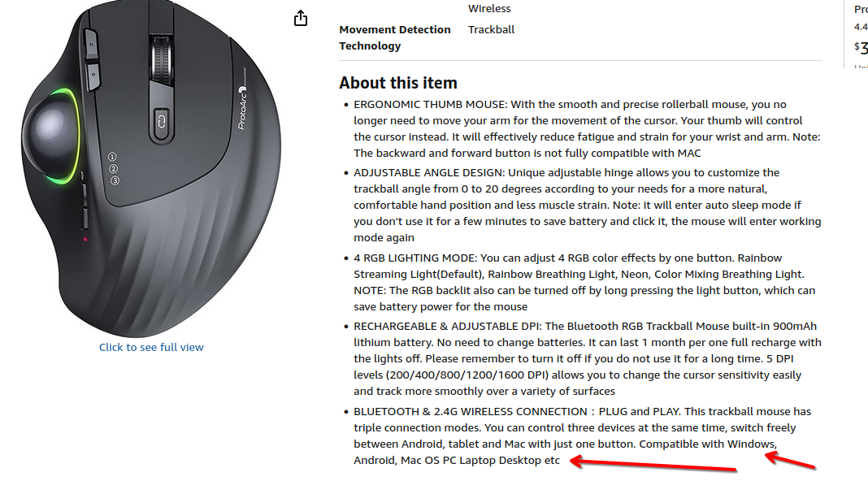Click the horizontal divider under specifications

580,60
